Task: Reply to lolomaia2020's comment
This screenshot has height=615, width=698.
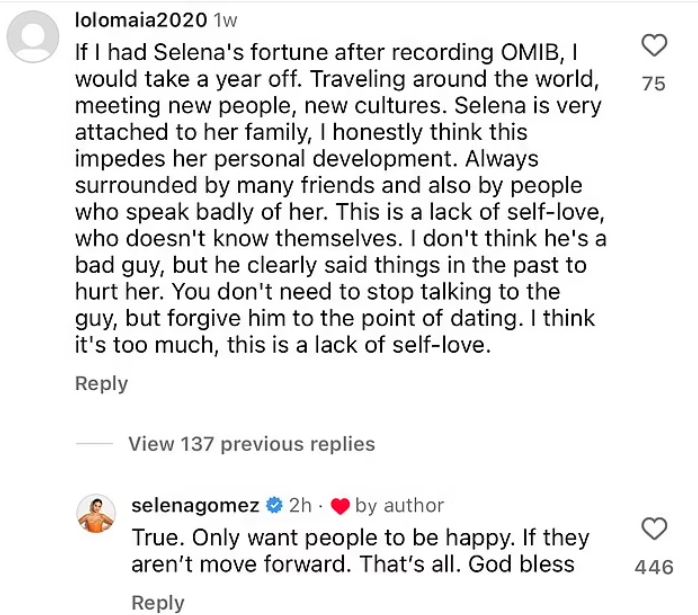Action: 101,383
